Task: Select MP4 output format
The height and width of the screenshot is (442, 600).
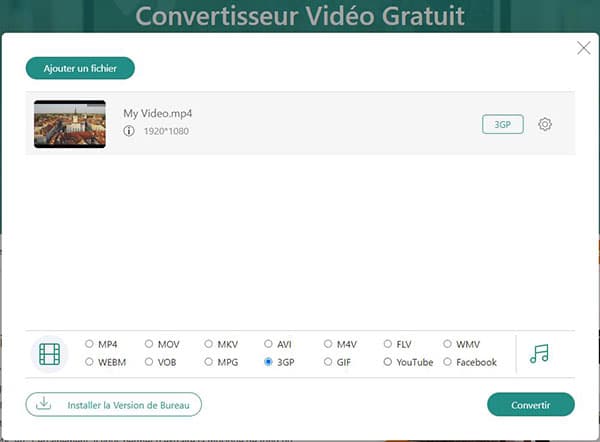Action: tap(89, 344)
